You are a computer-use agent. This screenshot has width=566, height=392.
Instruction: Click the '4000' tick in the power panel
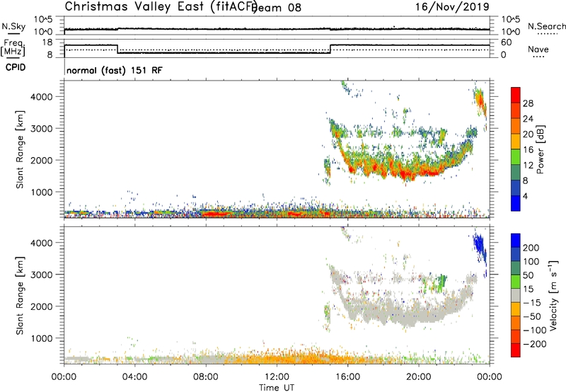point(42,97)
